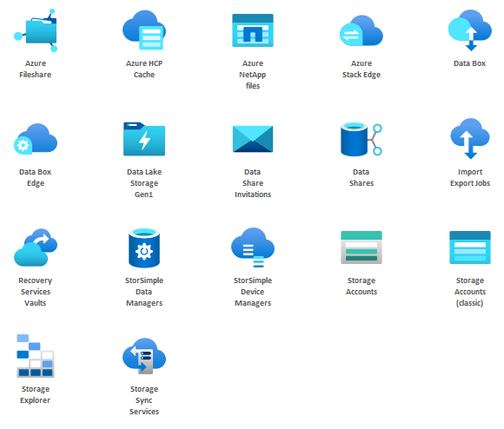Click the Data Box cloud icon

470,30
